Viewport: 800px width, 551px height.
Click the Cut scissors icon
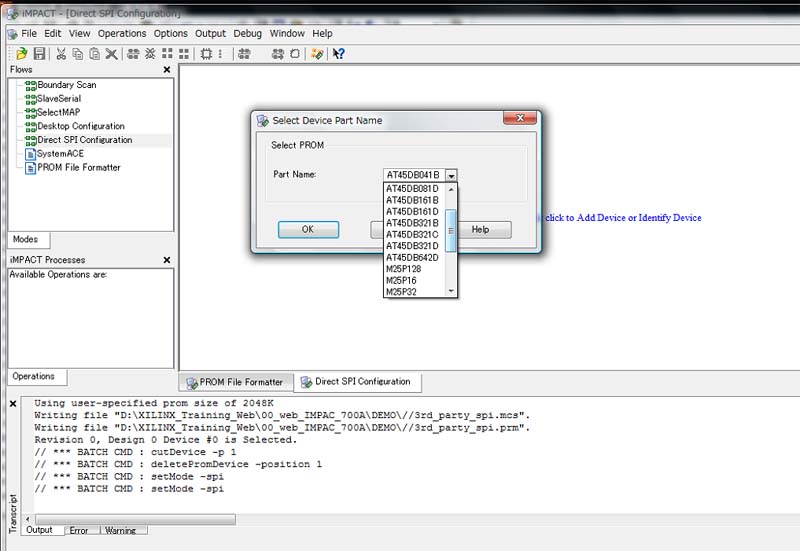(x=61, y=54)
